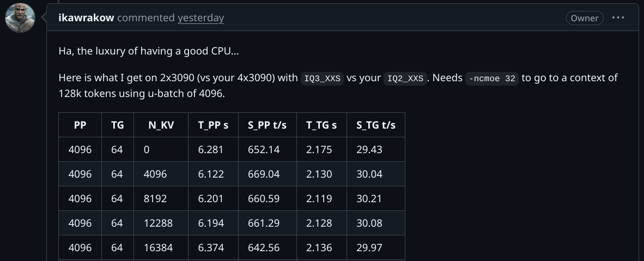Screen dimensions: 644x261
Task: Click the S_PP t/s column header
Action: point(268,125)
